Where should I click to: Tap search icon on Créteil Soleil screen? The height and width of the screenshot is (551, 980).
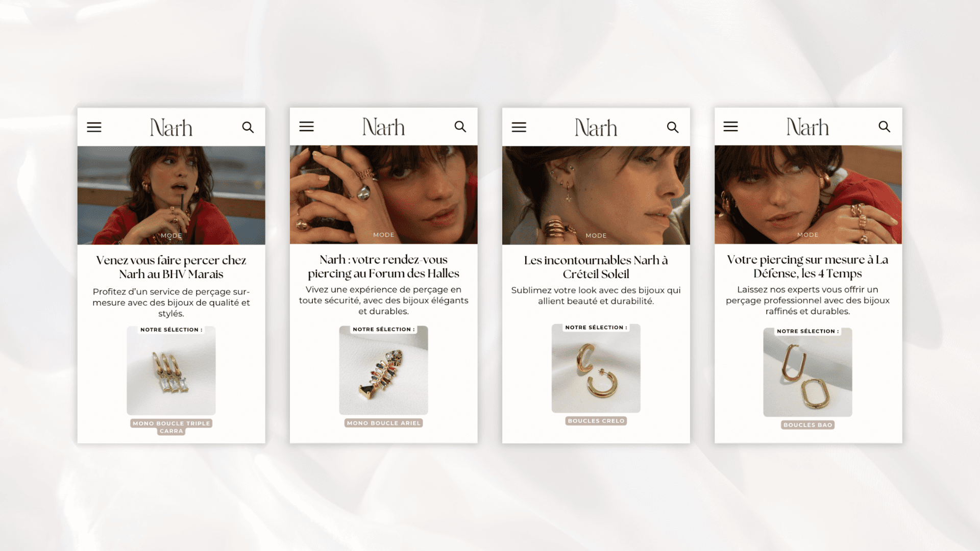click(x=673, y=127)
